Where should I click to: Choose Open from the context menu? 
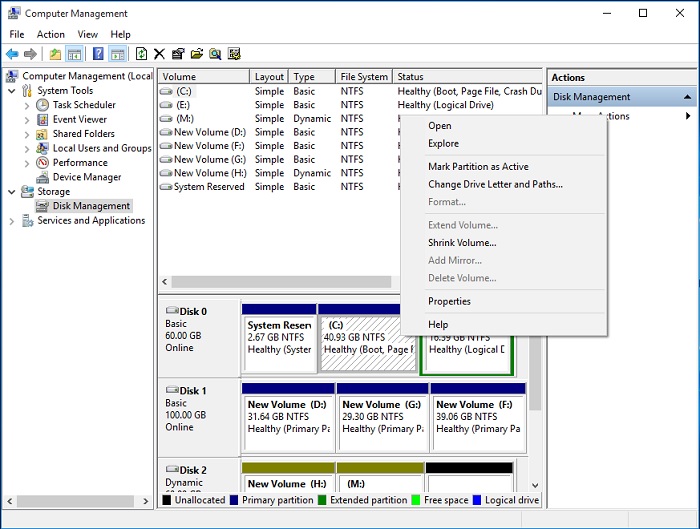point(504,126)
